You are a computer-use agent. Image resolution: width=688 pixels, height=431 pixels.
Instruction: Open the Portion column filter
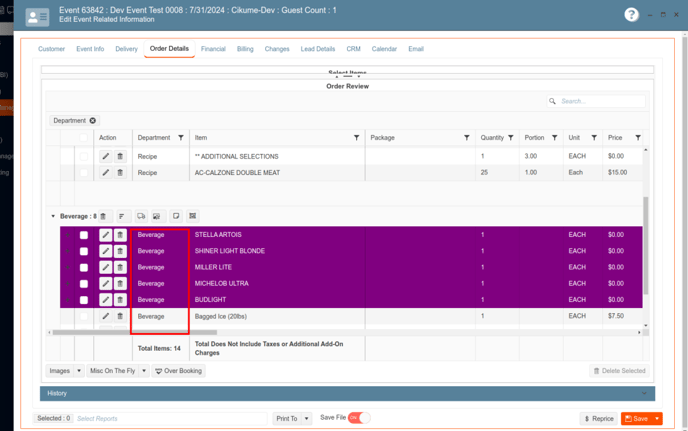555,138
